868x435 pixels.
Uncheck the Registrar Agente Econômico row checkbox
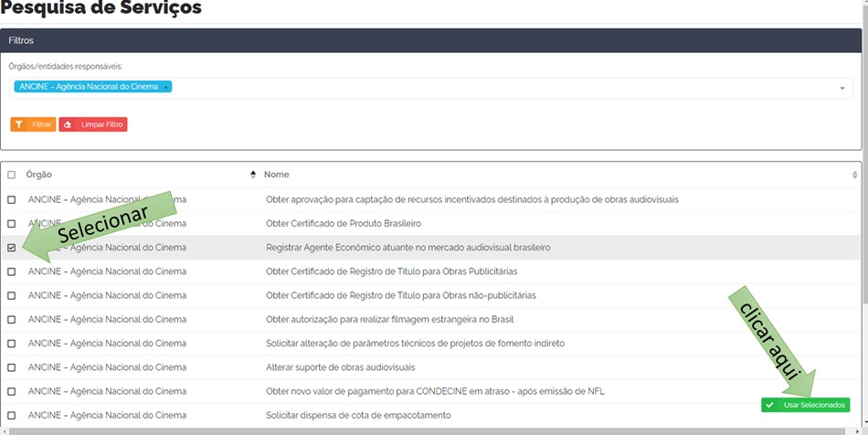point(12,248)
